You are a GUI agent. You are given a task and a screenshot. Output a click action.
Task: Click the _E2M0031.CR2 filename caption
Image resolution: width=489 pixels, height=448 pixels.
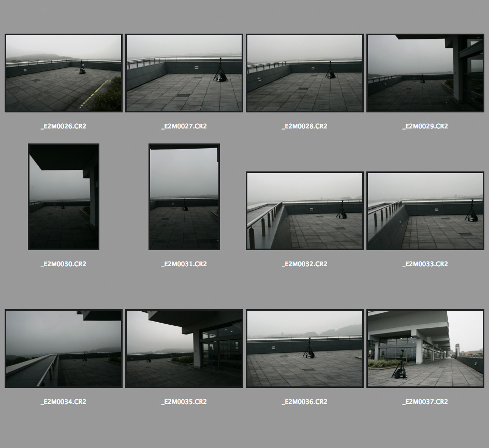point(184,264)
